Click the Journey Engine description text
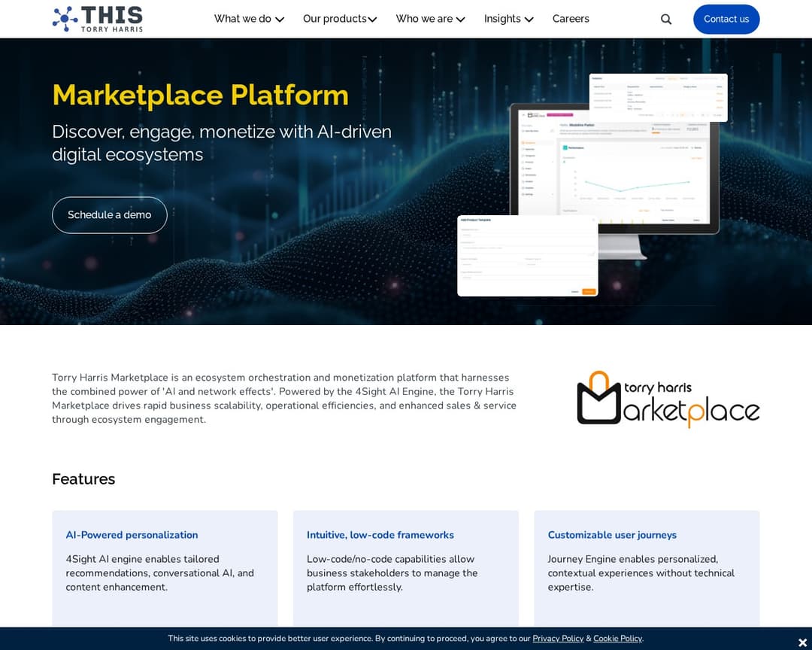 [x=641, y=573]
